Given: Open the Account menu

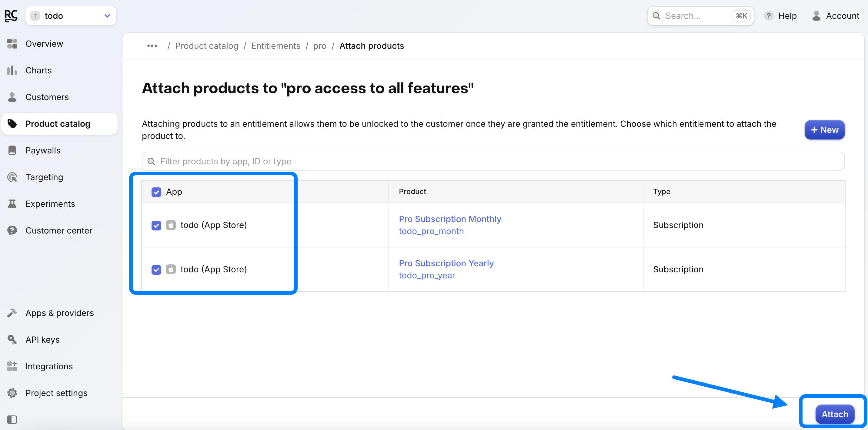Looking at the screenshot, I should coord(836,16).
